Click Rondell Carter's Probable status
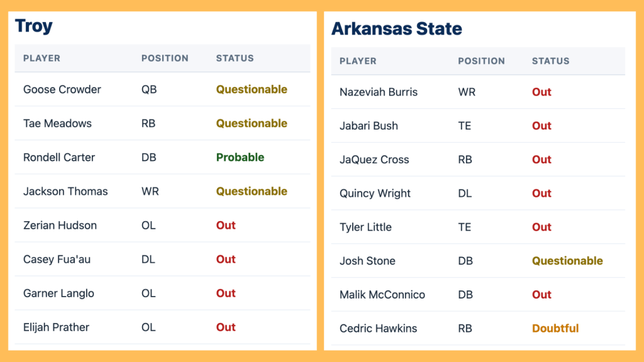 coord(240,157)
